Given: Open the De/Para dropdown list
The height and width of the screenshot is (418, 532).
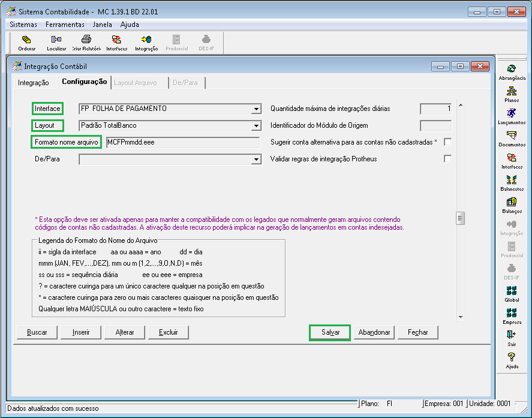Looking at the screenshot, I should point(256,160).
